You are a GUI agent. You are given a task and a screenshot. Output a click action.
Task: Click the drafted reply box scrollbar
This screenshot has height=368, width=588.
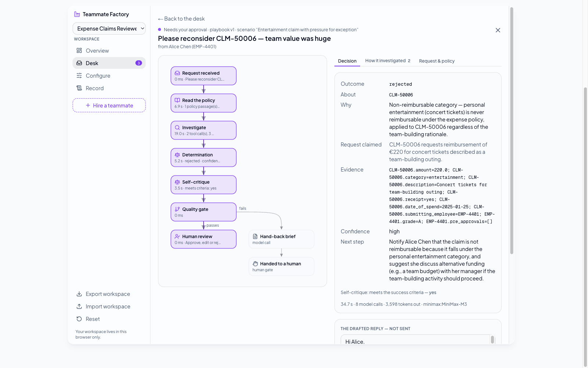click(492, 339)
